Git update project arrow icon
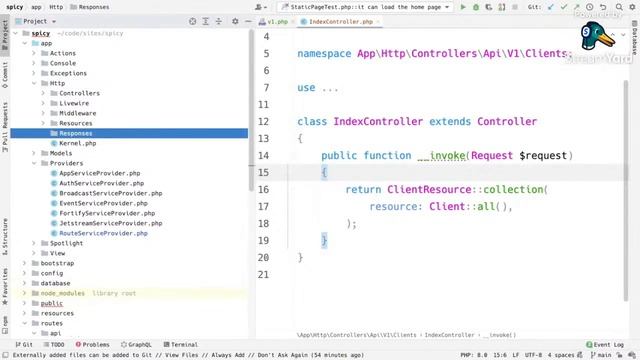The height and width of the screenshot is (360, 640). tap(551, 7)
